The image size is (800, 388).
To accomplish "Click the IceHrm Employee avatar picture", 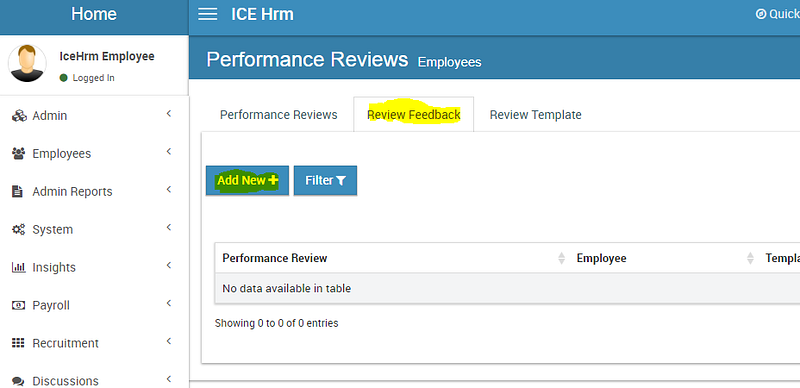I will (x=27, y=63).
